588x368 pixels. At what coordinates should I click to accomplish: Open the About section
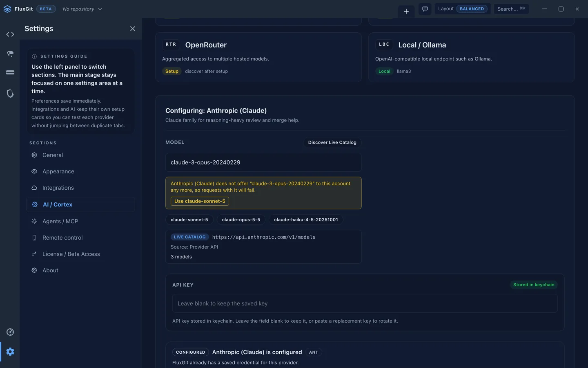tap(80, 270)
